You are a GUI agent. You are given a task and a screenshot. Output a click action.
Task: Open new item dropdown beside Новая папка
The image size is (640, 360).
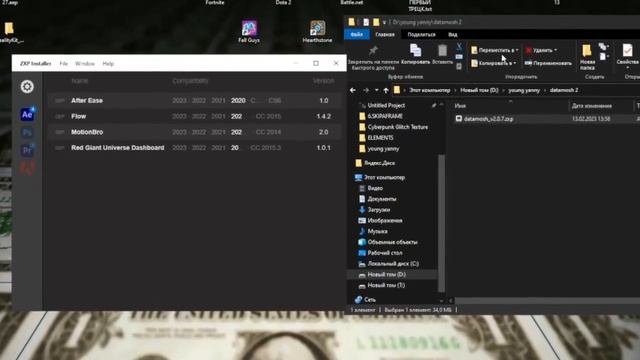point(603,47)
